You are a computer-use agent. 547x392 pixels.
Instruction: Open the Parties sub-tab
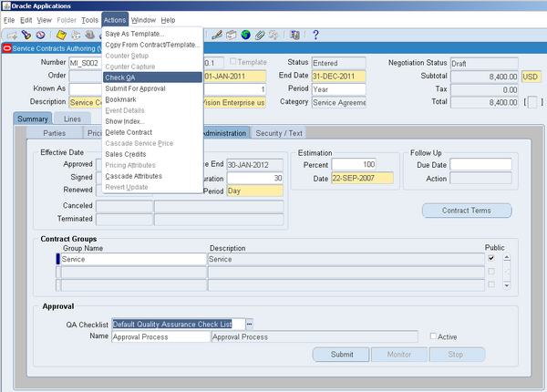pyautogui.click(x=54, y=133)
